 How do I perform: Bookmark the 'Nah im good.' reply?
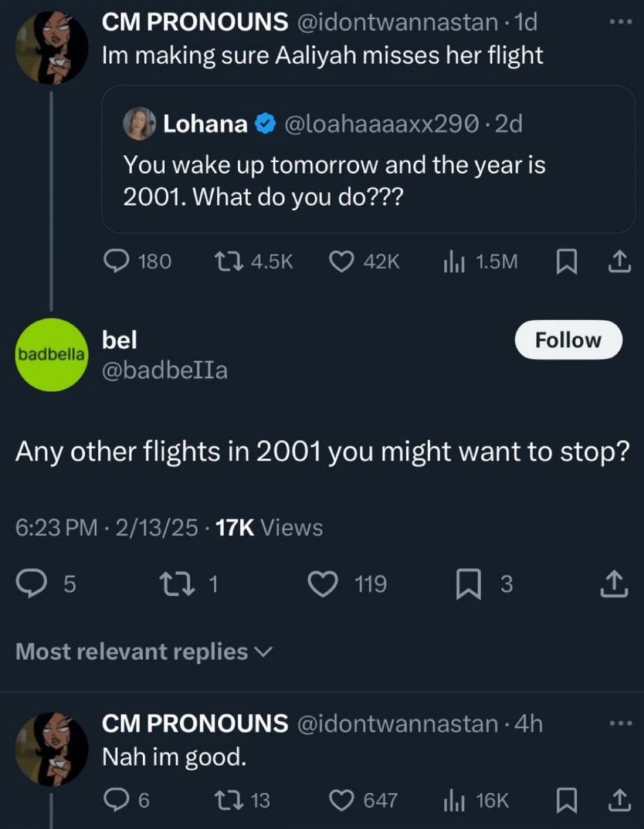(568, 801)
